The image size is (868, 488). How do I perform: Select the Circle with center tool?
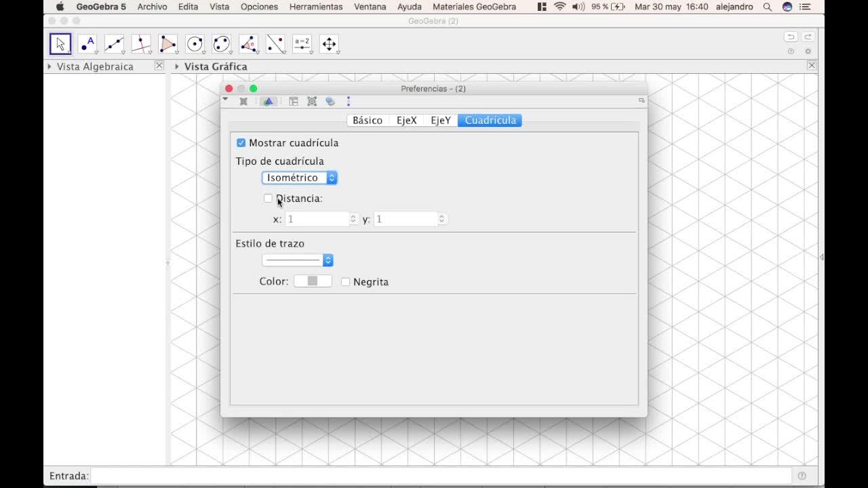(195, 44)
